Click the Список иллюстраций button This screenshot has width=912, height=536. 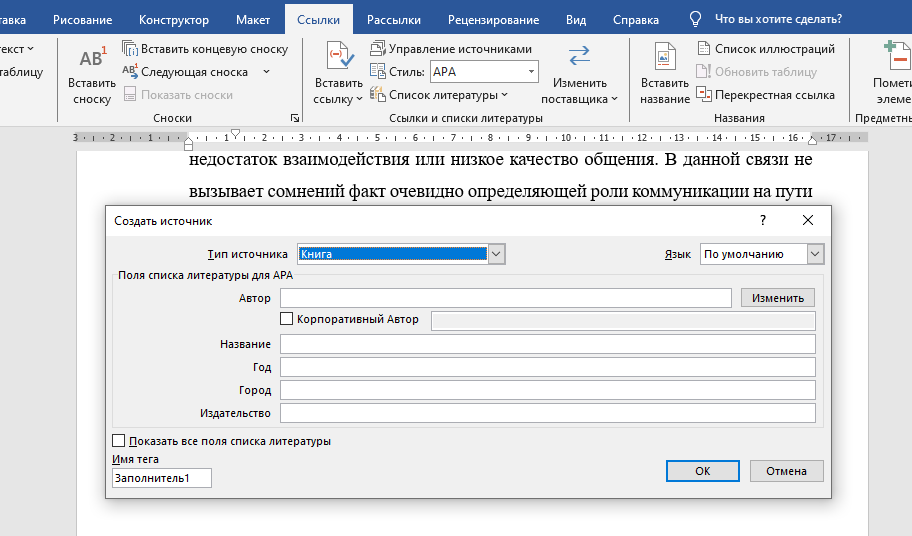765,49
